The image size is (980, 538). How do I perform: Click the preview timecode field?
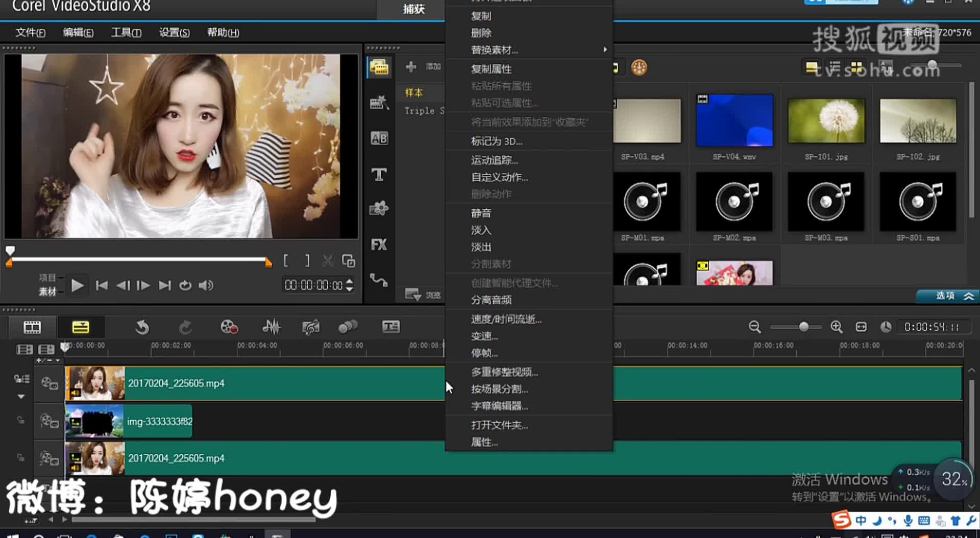313,285
